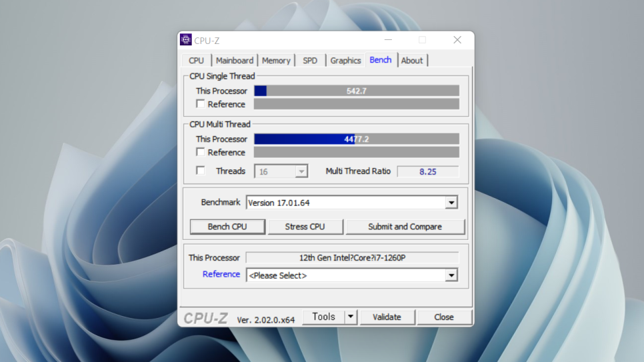Click the Single Thread score bar showing 542.7

[x=357, y=91]
